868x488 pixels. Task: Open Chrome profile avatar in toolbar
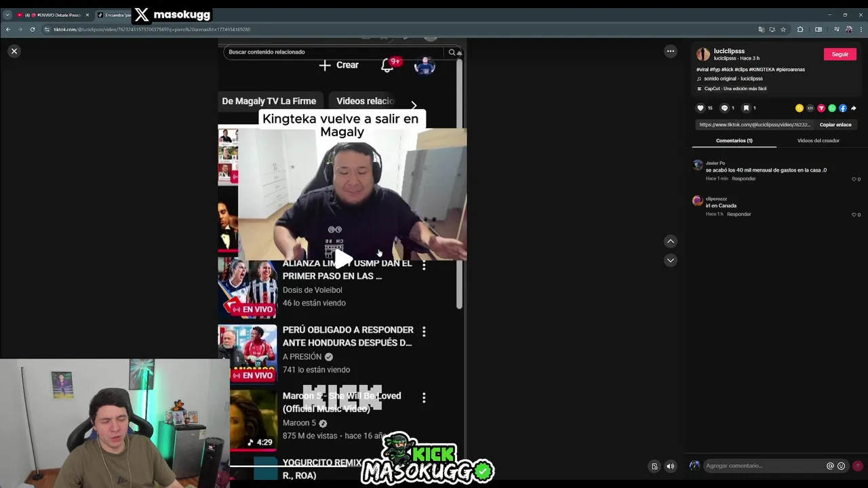[x=849, y=29]
